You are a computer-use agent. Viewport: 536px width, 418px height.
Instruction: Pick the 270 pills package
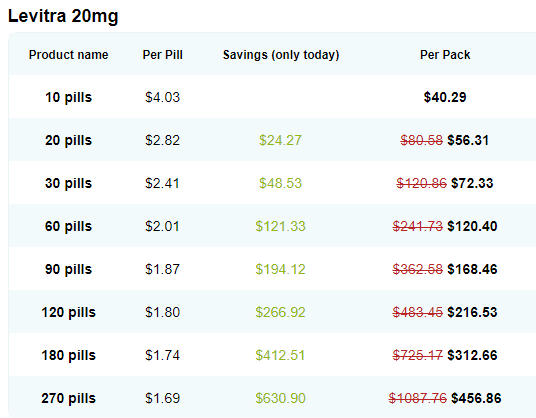68,399
